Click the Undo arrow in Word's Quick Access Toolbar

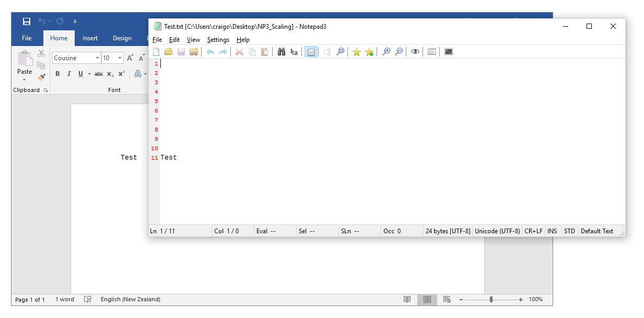click(42, 21)
